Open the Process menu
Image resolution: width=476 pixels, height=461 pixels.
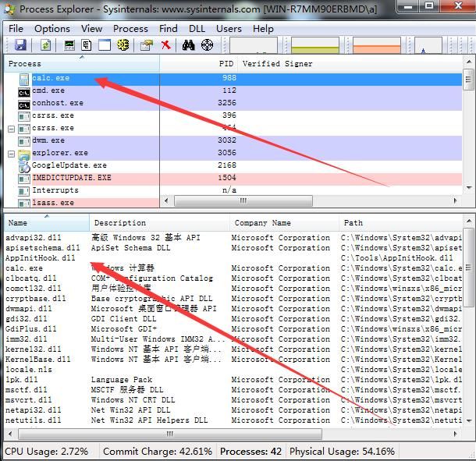click(130, 29)
